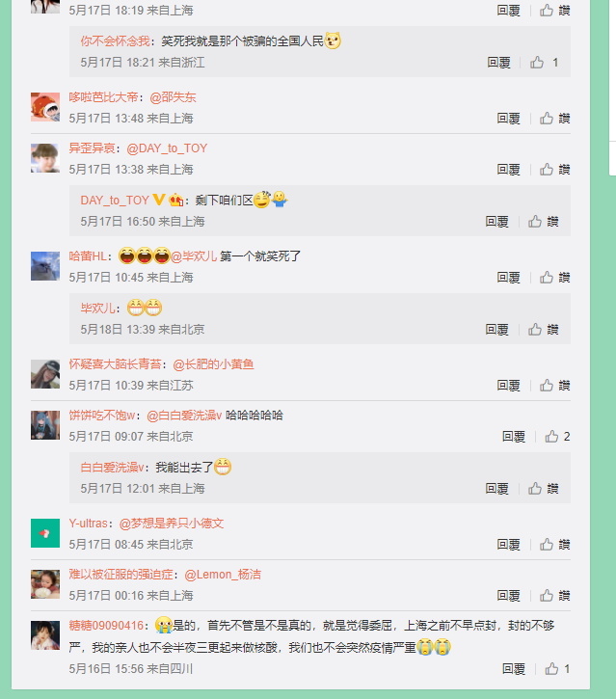616x699 pixels.
Task: Like the comment by Y-ultras
Action: tap(554, 545)
